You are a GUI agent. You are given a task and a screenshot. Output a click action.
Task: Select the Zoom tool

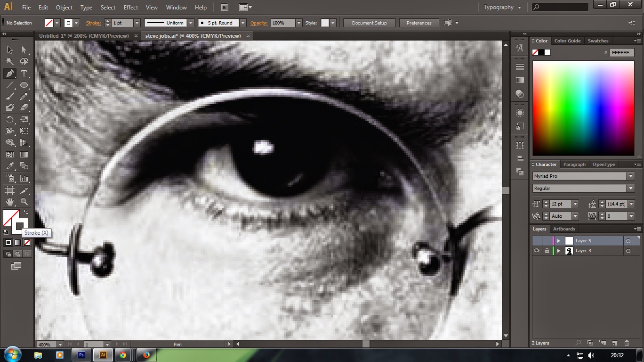coord(24,202)
